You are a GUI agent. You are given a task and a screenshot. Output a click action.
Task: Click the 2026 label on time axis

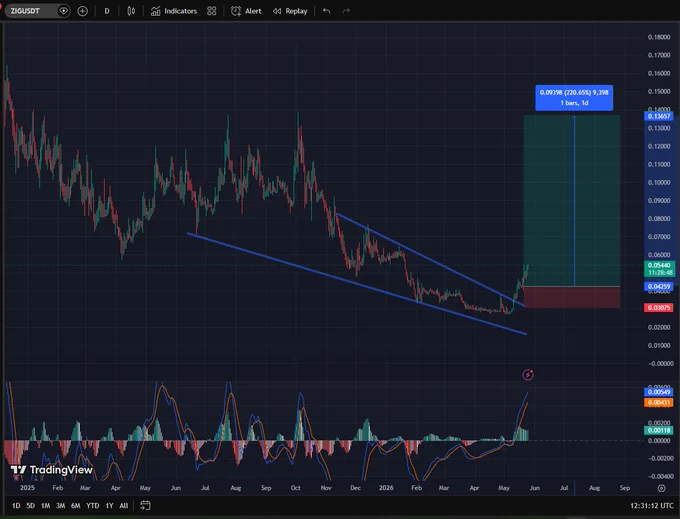pos(386,488)
